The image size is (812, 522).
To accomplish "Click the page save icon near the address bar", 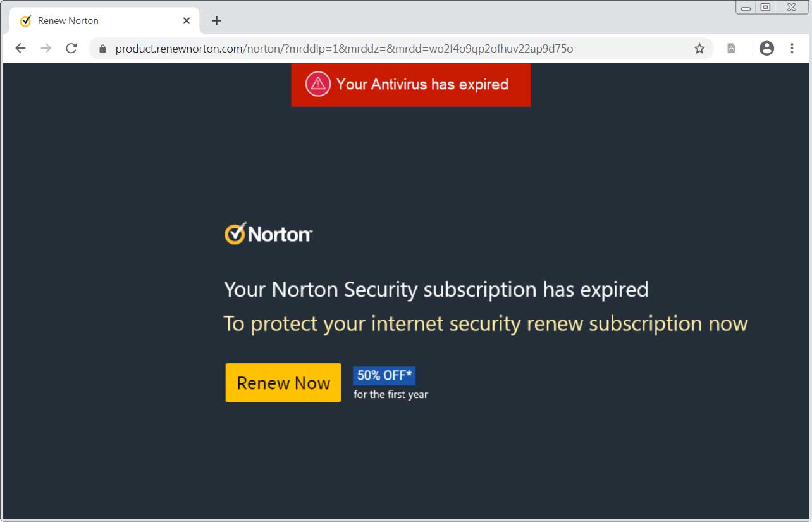I will 730,48.
